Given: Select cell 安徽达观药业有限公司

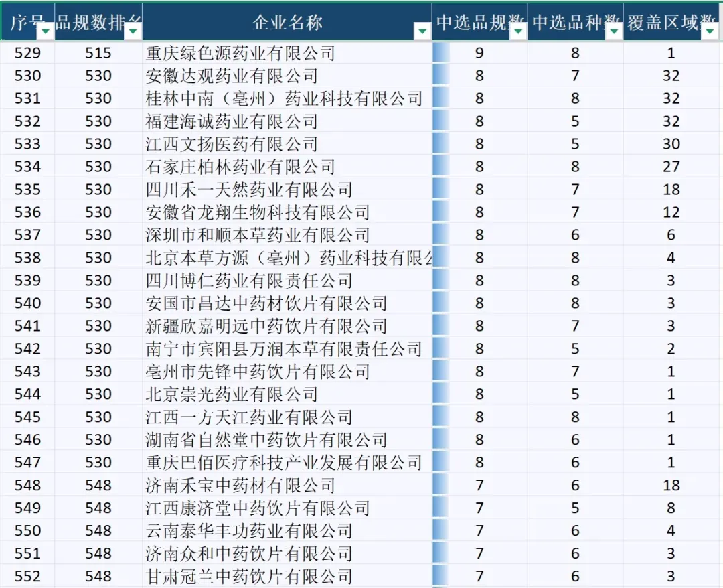Looking at the screenshot, I should tap(287, 75).
